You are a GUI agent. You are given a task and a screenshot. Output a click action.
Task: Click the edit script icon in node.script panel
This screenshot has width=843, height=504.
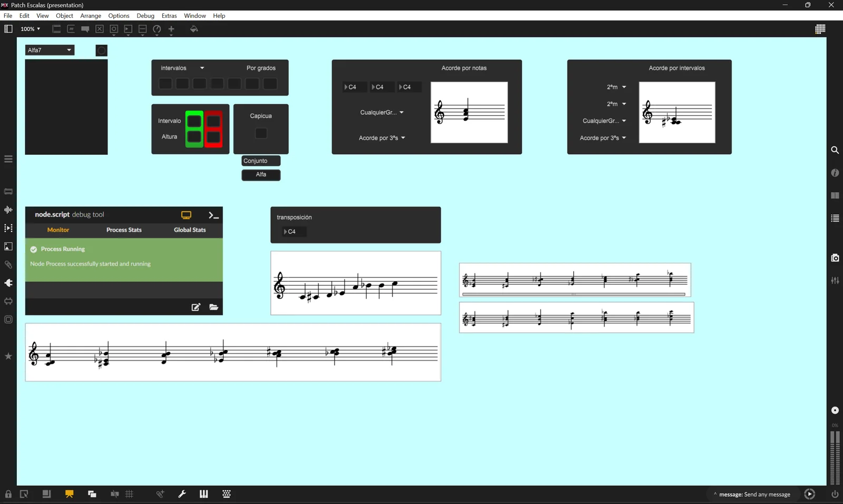(196, 307)
